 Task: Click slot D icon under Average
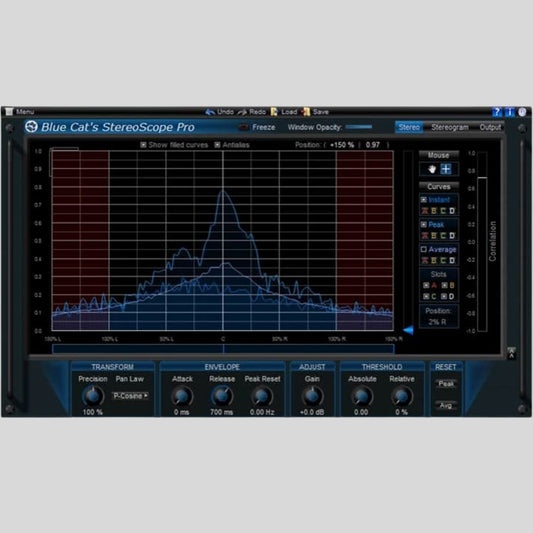click(452, 260)
